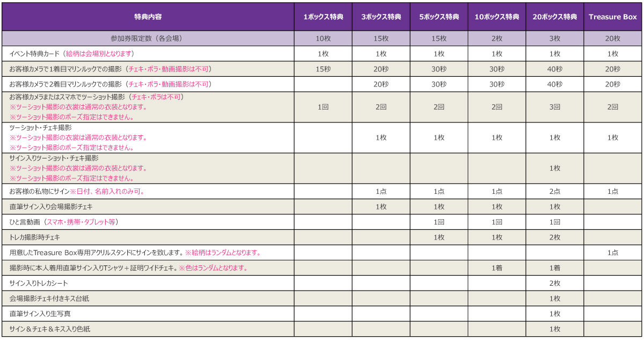Viewport: 644px width, 340px height.
Task: Click the pink ※絵柄はランダムとなります note
Action: (x=223, y=252)
